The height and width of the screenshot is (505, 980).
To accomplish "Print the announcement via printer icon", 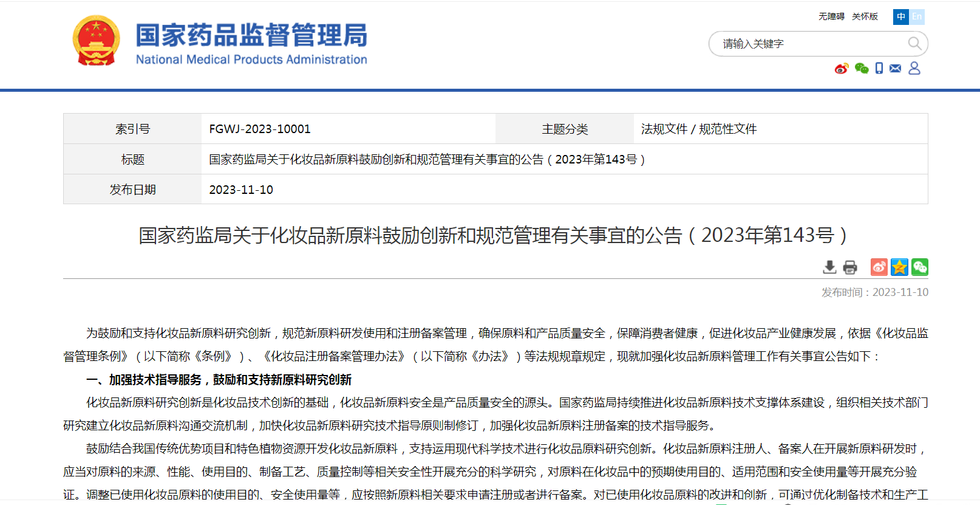I will point(850,267).
